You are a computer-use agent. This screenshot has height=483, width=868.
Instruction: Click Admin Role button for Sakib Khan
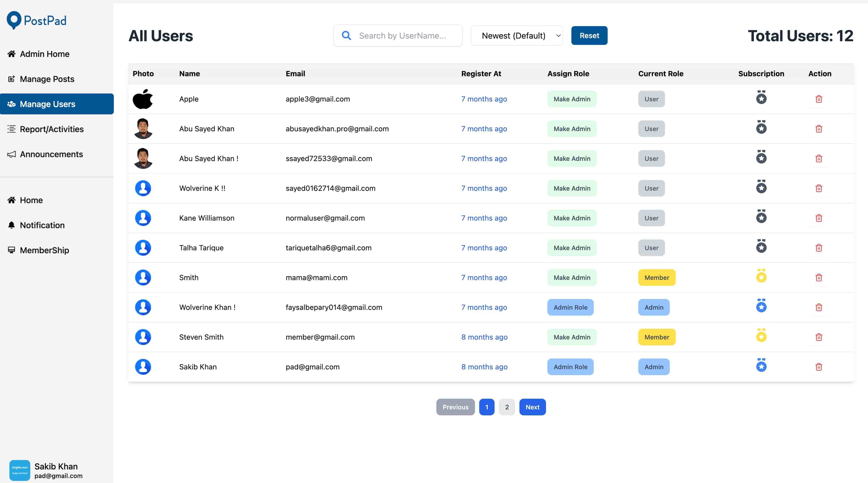(x=570, y=367)
